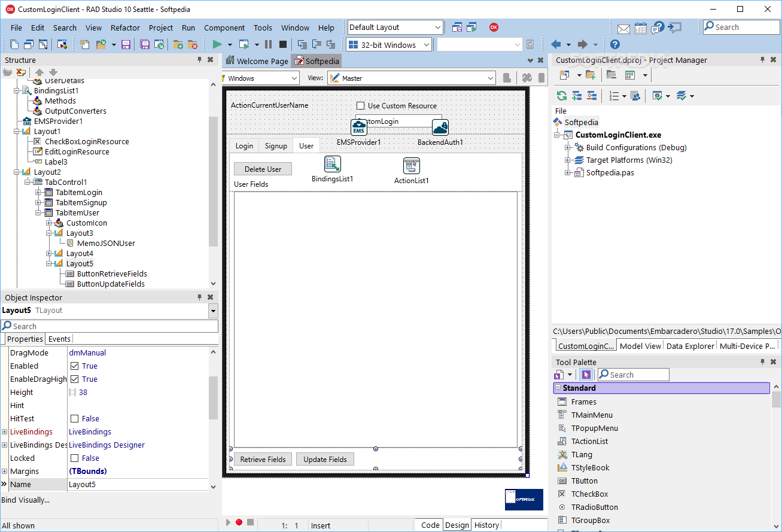Viewport: 782px width, 532px height.
Task: Click the Delete User button on form
Action: pyautogui.click(x=263, y=169)
